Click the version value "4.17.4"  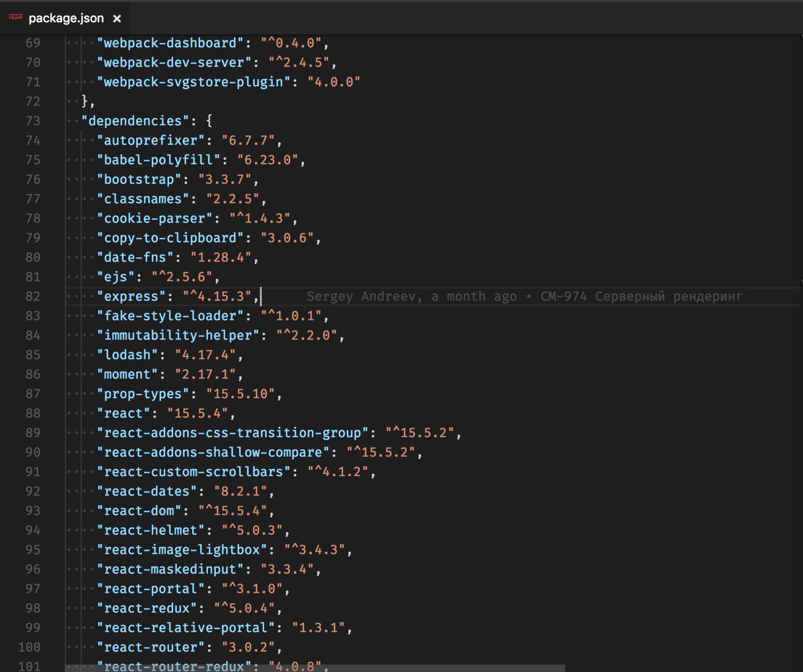[206, 355]
